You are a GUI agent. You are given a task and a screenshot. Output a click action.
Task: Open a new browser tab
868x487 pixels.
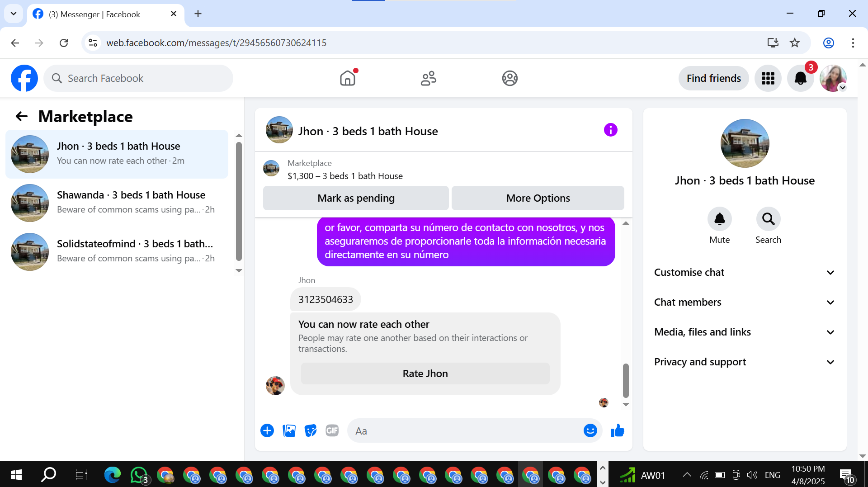(x=198, y=14)
